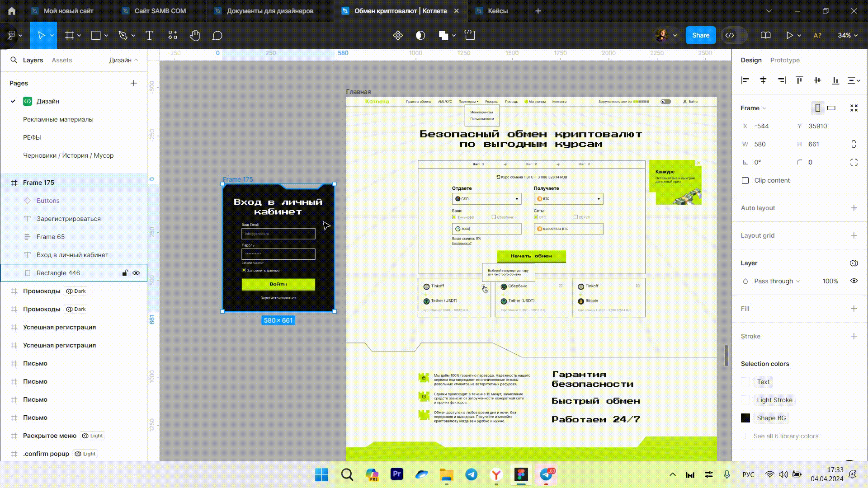Switch to the Assets tab
The height and width of the screenshot is (488, 868).
[x=62, y=60]
